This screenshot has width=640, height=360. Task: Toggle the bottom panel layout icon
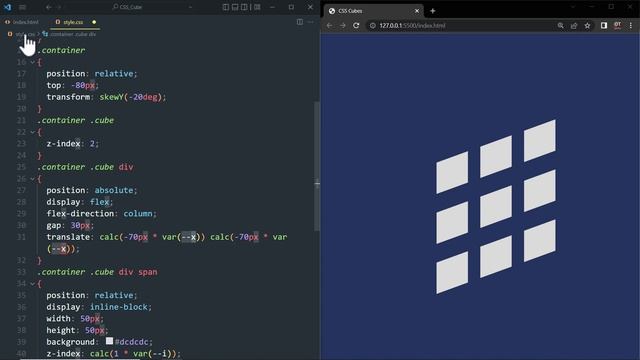[x=235, y=7]
